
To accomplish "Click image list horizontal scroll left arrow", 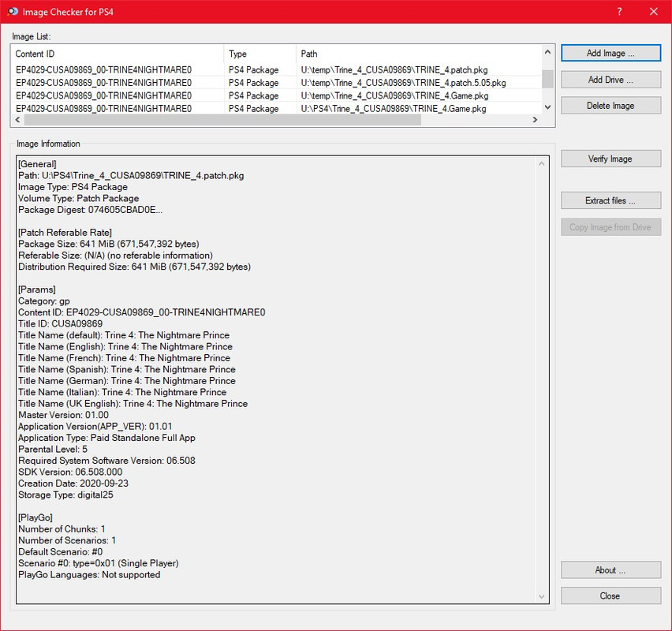I will click(18, 120).
